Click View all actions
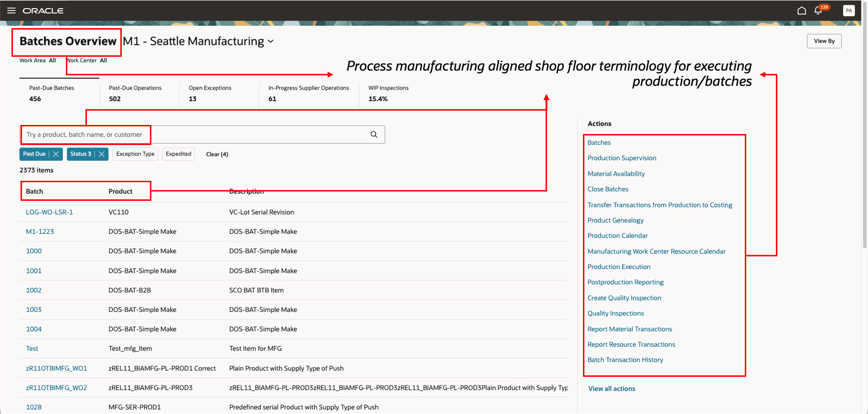Image resolution: width=868 pixels, height=414 pixels. coord(612,389)
